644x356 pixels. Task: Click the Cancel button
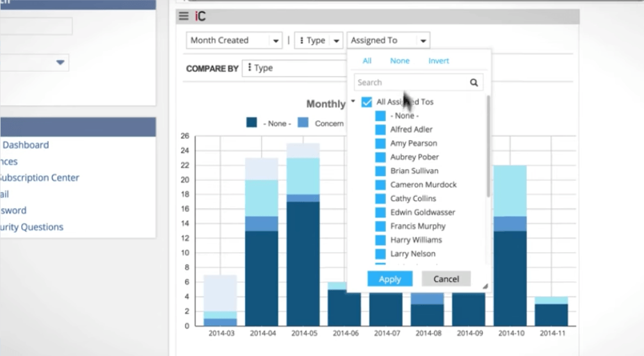446,279
